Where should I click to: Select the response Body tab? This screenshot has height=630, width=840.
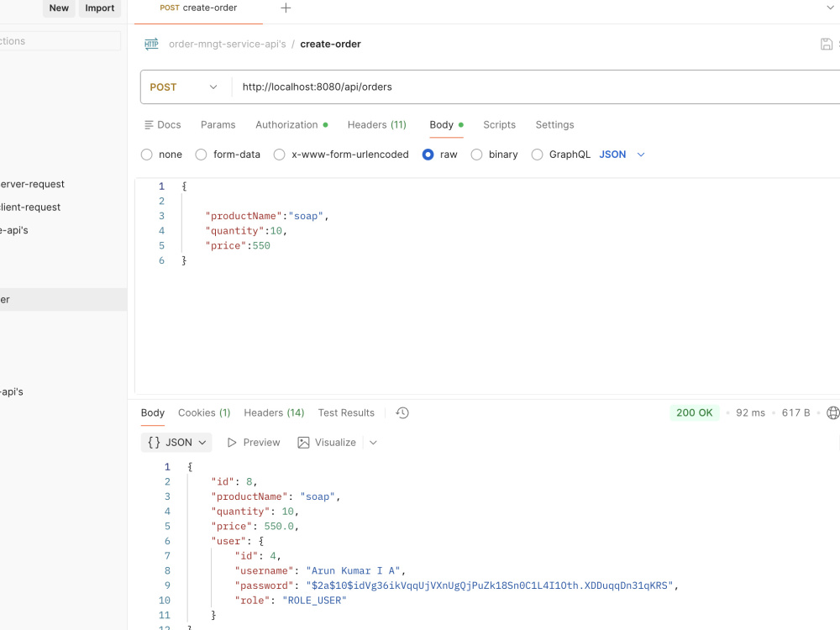click(153, 413)
